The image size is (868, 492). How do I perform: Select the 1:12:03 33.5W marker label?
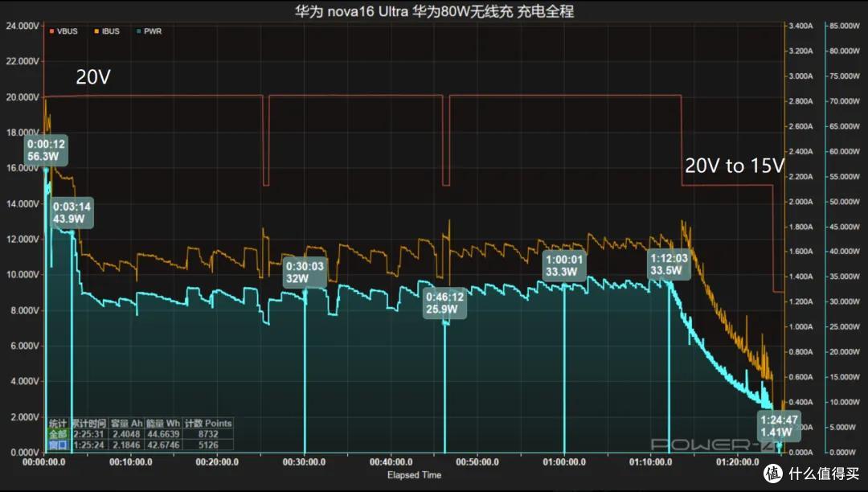coord(669,264)
